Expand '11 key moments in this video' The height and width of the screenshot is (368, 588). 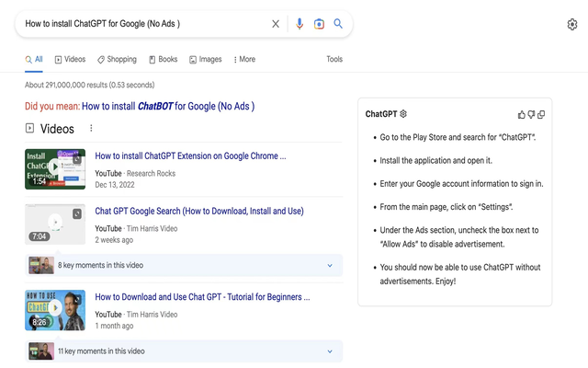(184, 351)
